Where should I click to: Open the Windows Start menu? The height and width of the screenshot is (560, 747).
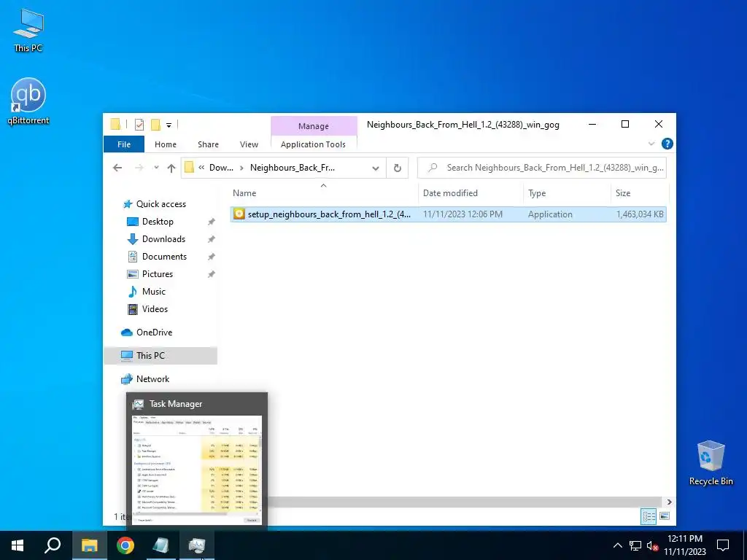pyautogui.click(x=18, y=545)
